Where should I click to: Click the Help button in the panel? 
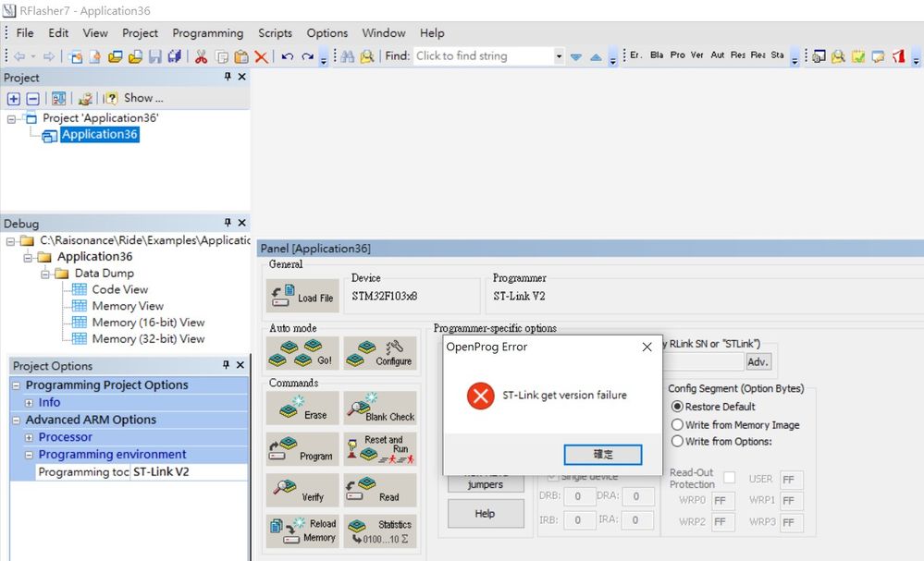click(486, 514)
